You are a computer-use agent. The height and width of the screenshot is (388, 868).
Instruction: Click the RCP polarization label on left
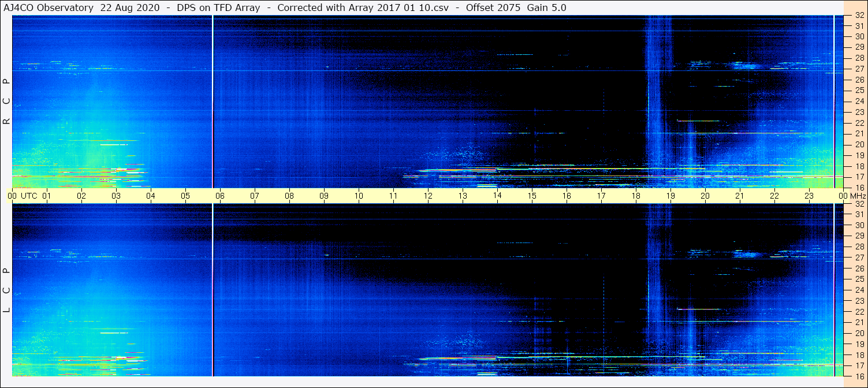7,102
